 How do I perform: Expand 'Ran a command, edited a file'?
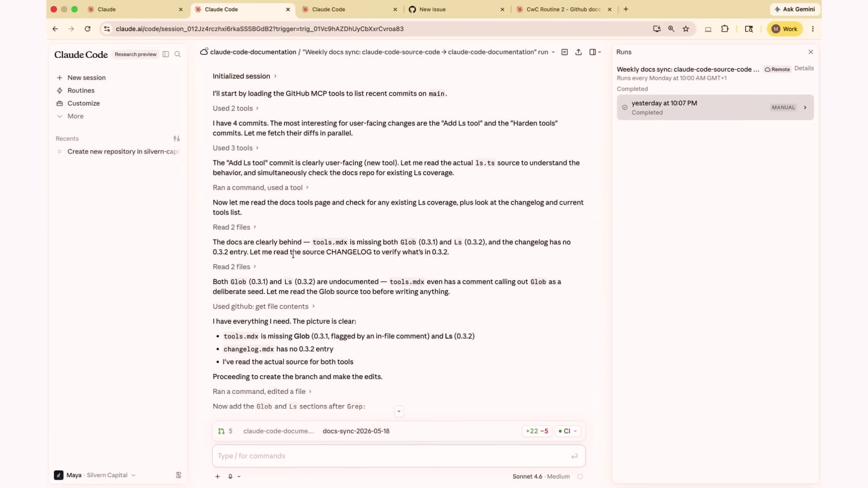(x=262, y=392)
